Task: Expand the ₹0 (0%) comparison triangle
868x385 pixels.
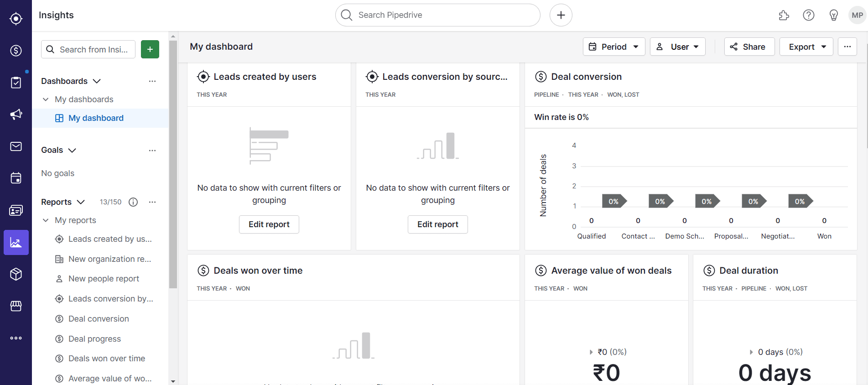Action: [x=591, y=352]
